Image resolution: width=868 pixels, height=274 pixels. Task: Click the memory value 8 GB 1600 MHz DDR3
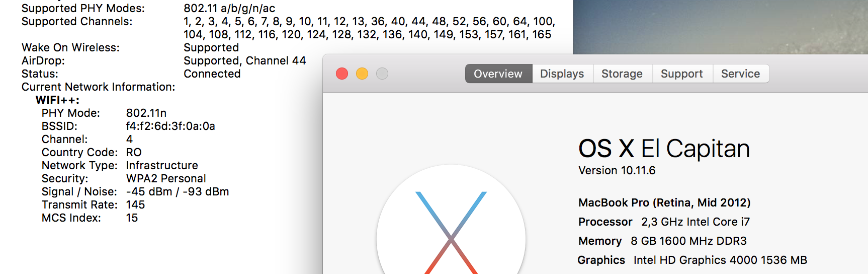click(689, 241)
